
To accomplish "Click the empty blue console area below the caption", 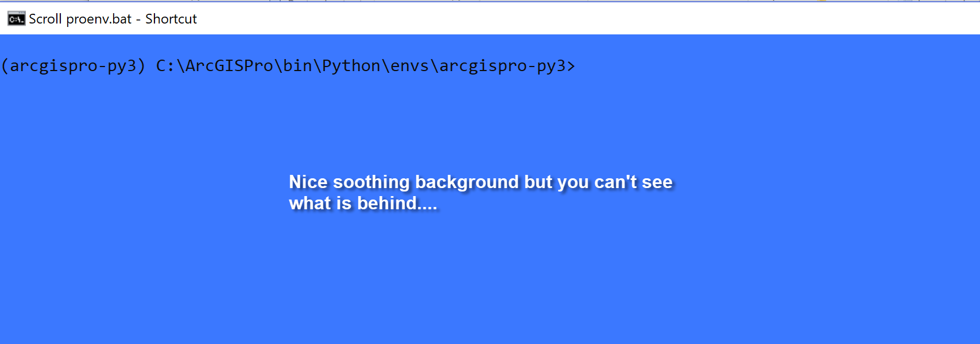I will coord(488,281).
